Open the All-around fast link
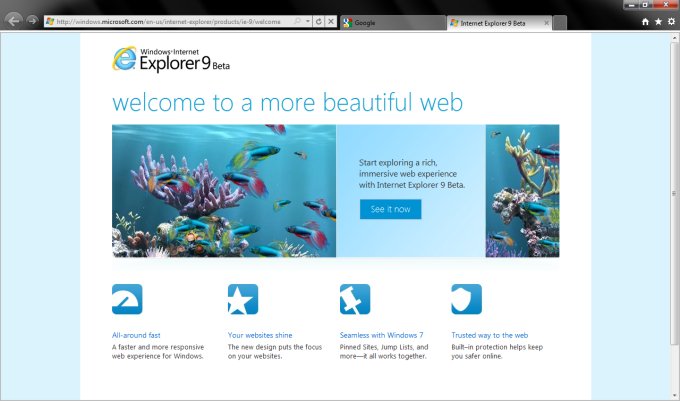680x401 pixels. [x=136, y=335]
